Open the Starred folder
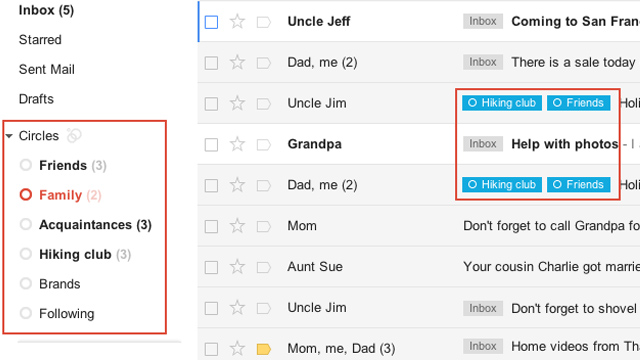The height and width of the screenshot is (360, 640). point(40,40)
